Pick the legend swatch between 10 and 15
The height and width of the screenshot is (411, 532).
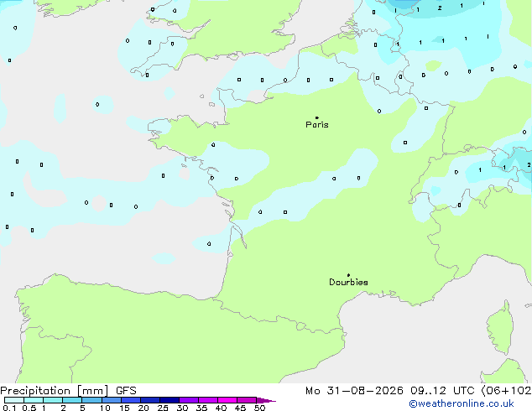tap(111, 400)
